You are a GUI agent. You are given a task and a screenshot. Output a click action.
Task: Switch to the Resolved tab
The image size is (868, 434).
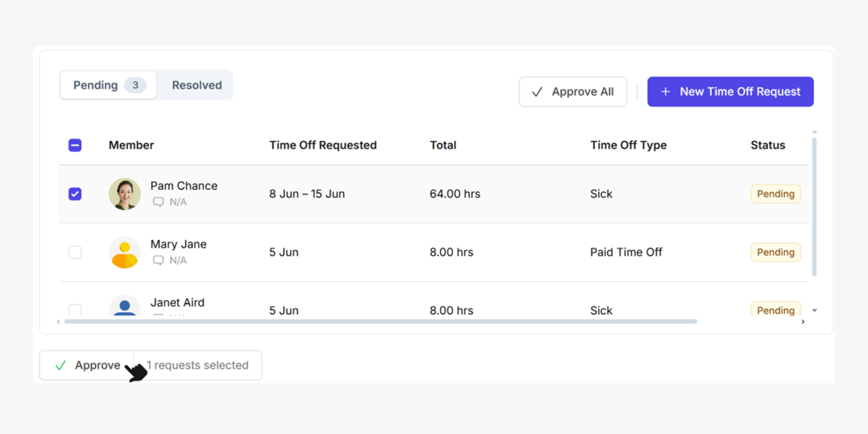tap(197, 85)
